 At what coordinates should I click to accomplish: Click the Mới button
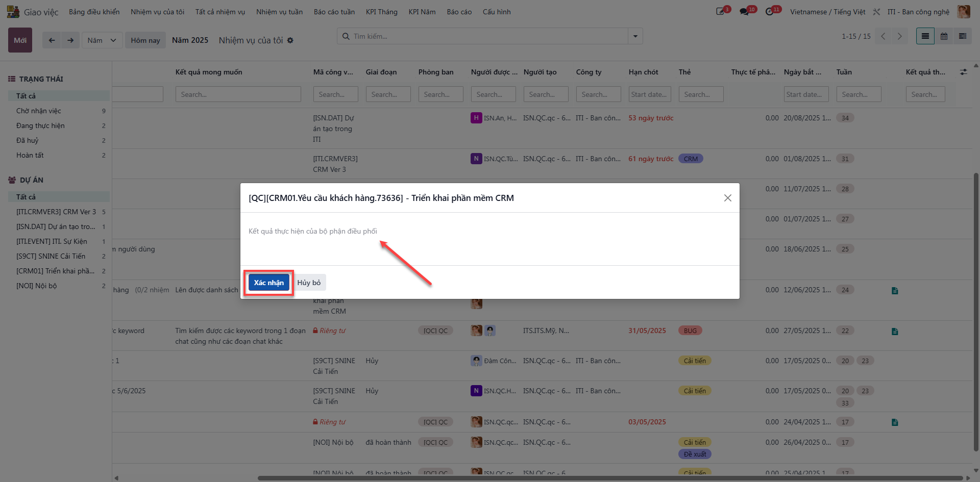[x=20, y=40]
